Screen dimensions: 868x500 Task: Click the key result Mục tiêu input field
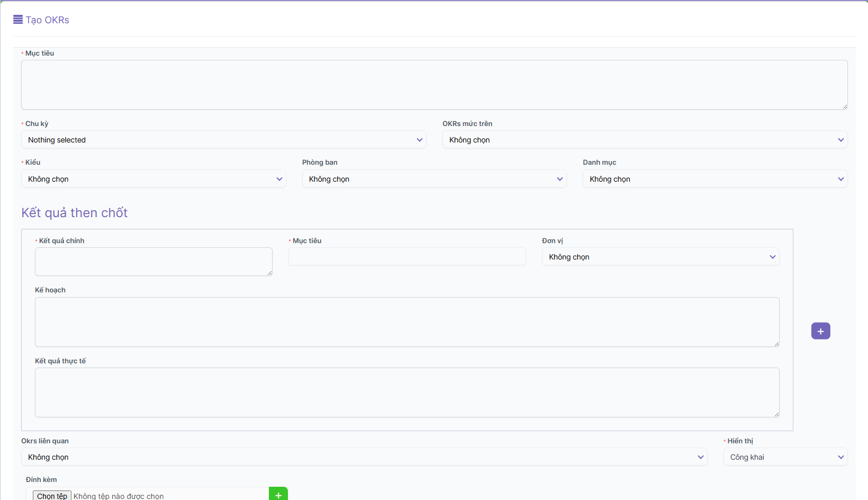click(x=407, y=257)
